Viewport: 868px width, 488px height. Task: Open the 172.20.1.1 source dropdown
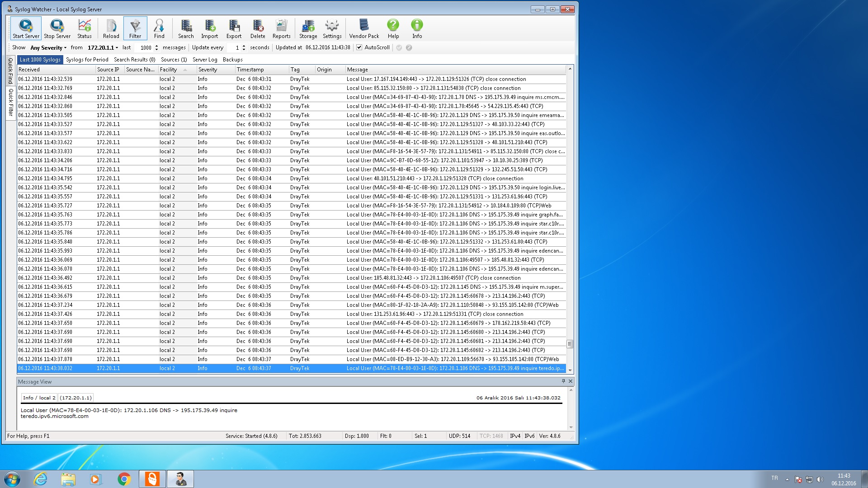click(x=103, y=47)
